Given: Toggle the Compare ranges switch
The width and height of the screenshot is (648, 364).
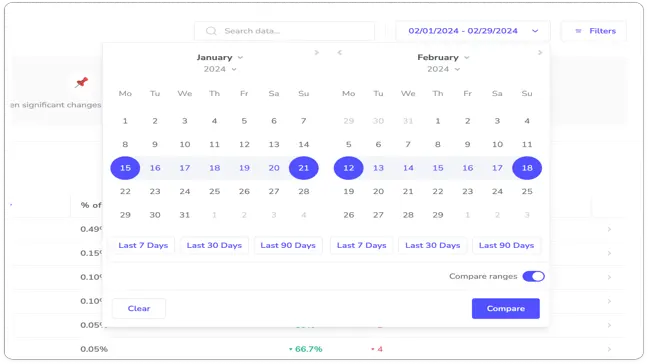Looking at the screenshot, I should [534, 276].
